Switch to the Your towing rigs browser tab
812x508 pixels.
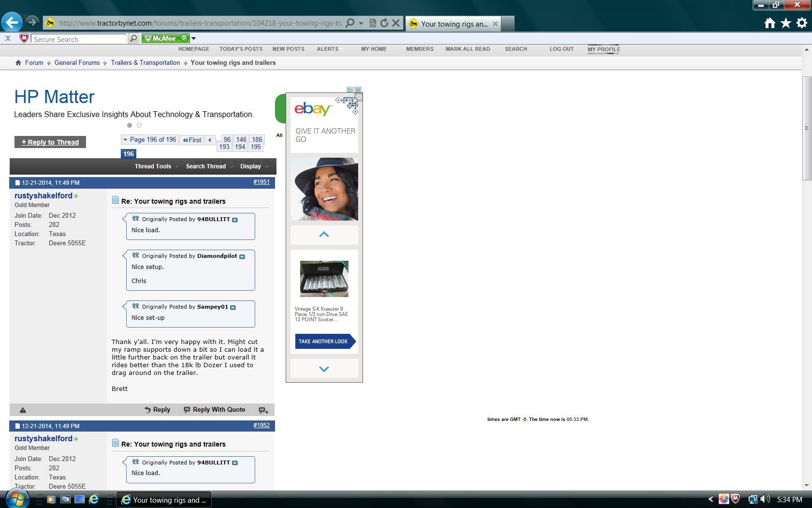pyautogui.click(x=453, y=24)
